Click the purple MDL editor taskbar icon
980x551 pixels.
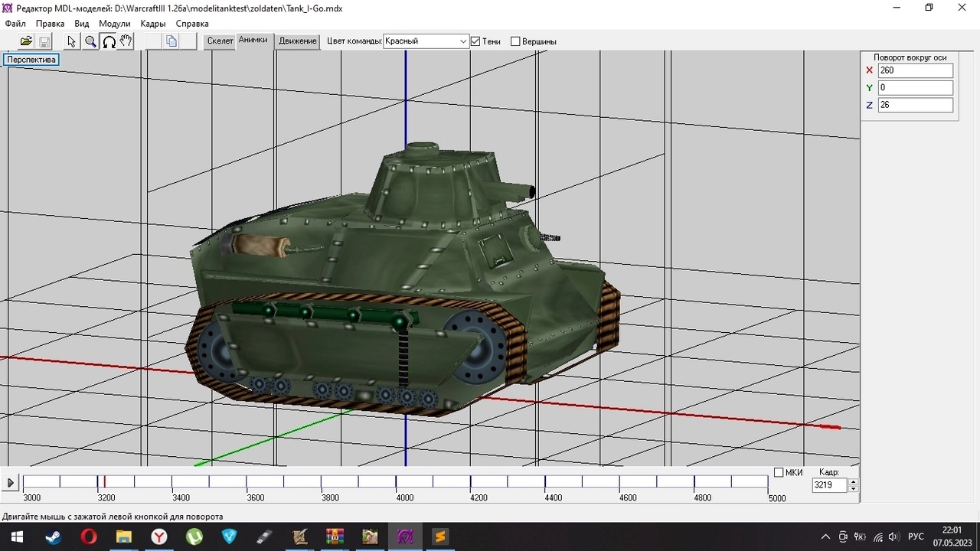pyautogui.click(x=405, y=536)
